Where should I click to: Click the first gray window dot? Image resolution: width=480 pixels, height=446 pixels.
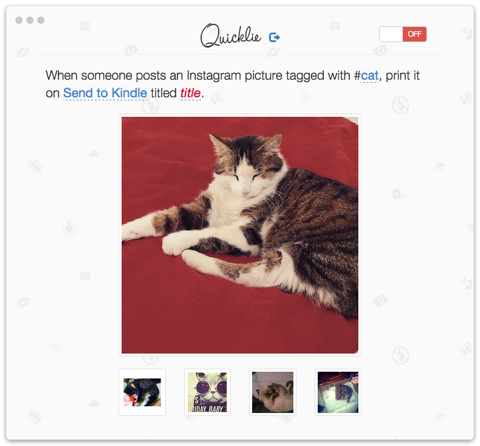pos(19,20)
